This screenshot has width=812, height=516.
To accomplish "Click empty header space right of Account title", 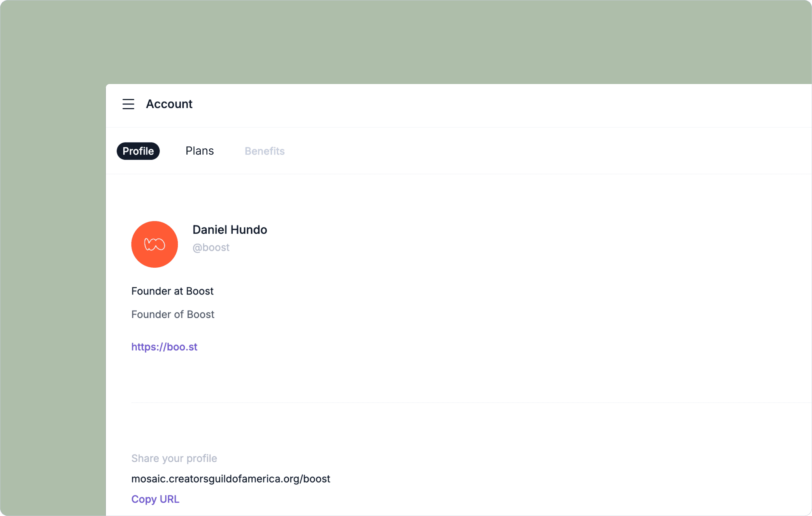I will [472, 105].
